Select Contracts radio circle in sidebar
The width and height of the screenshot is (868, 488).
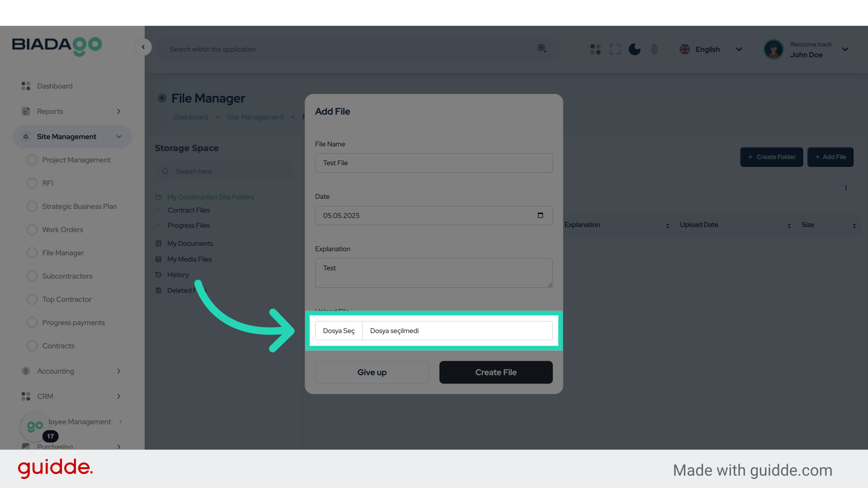pos(32,346)
